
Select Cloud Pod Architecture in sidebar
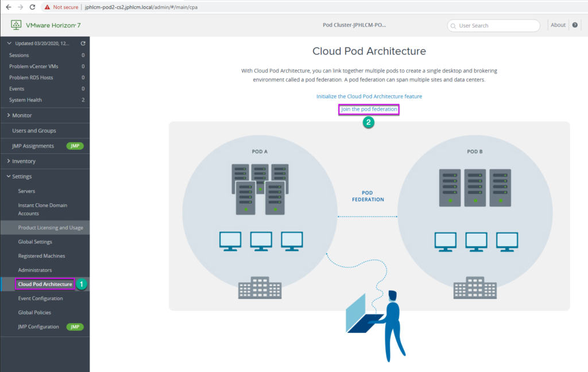[45, 284]
